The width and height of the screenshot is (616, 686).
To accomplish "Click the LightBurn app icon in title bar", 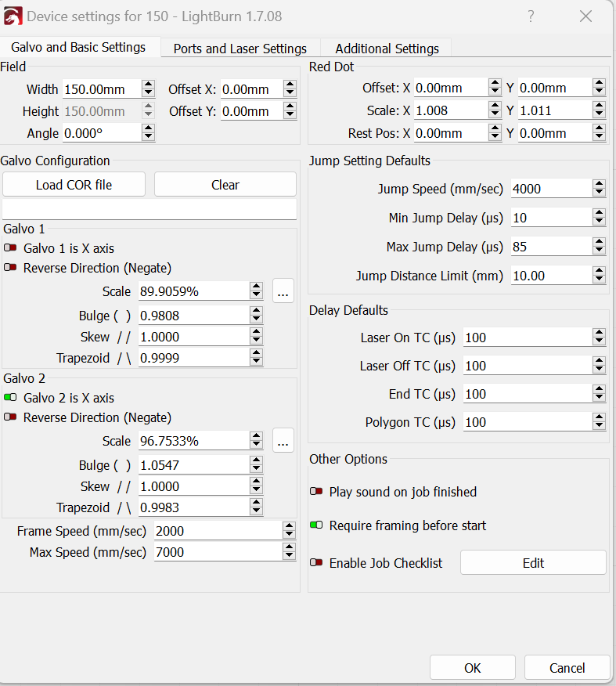I will coord(13,16).
